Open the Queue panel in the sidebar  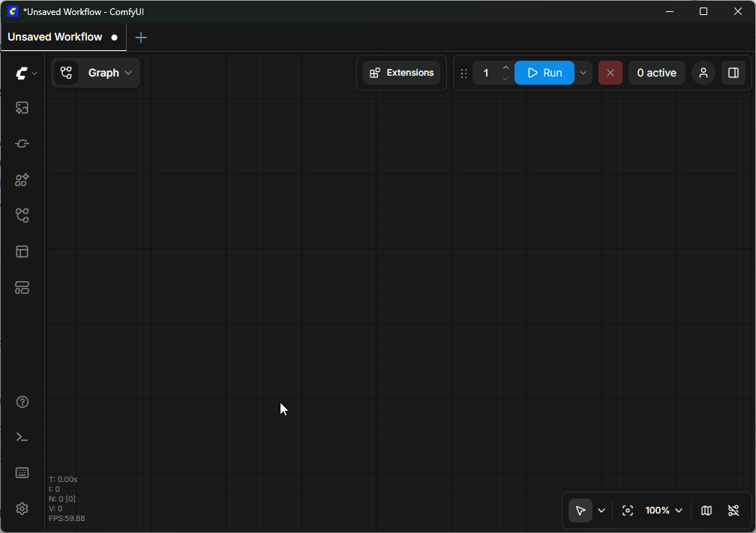pyautogui.click(x=22, y=107)
